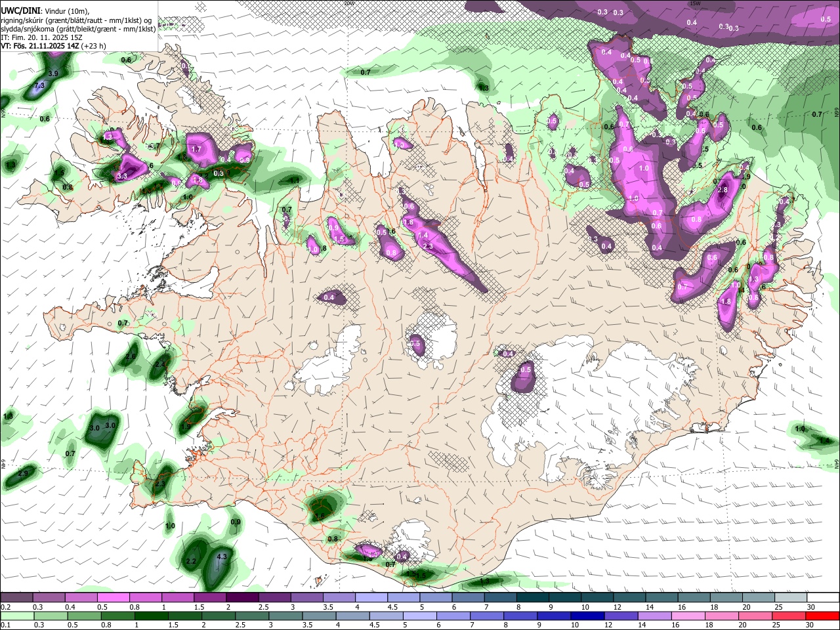Image resolution: width=840 pixels, height=630 pixels.
Task: Select the 3.3 snow value label
Action: click(122, 176)
